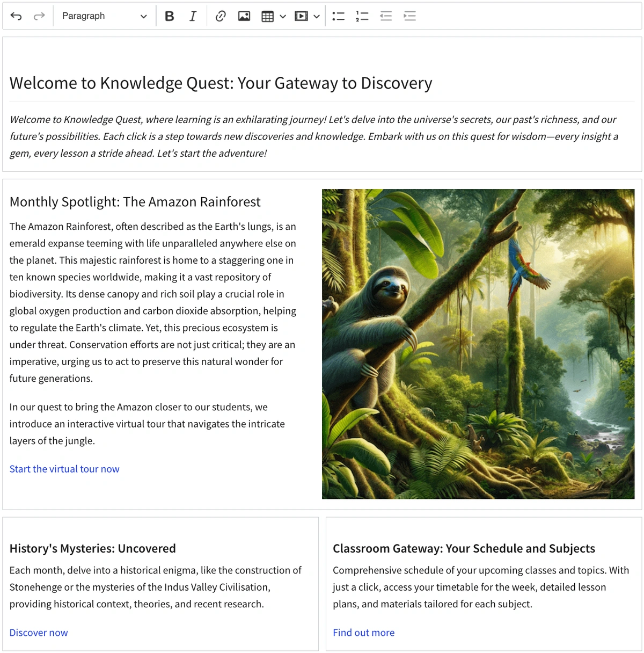
Task: Decrease indent with the outdent icon
Action: (386, 16)
